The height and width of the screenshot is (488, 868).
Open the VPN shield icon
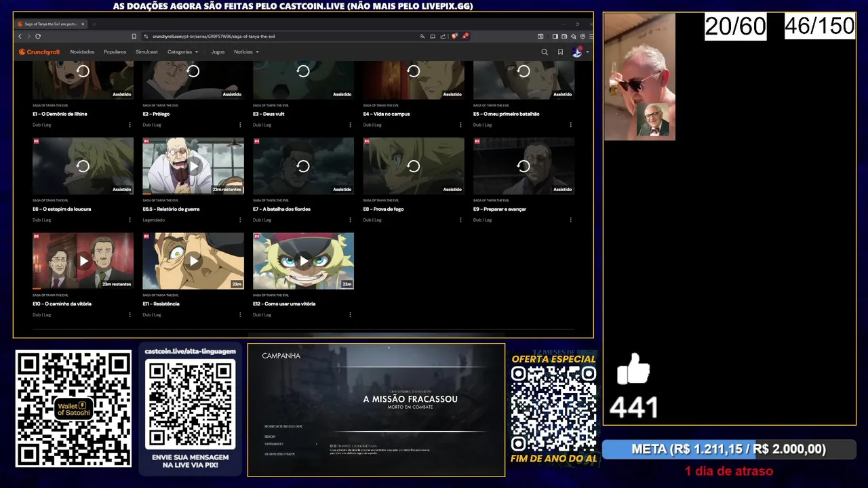click(583, 36)
